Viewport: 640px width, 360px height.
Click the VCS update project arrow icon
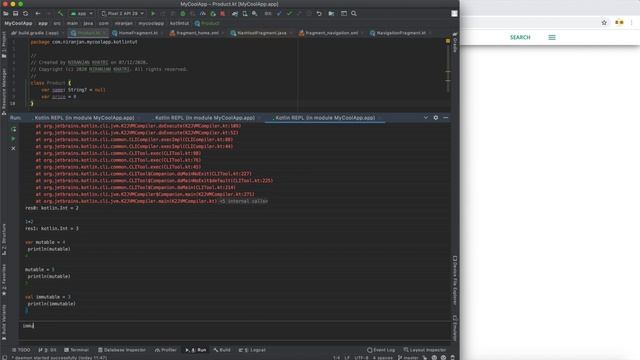(x=279, y=13)
